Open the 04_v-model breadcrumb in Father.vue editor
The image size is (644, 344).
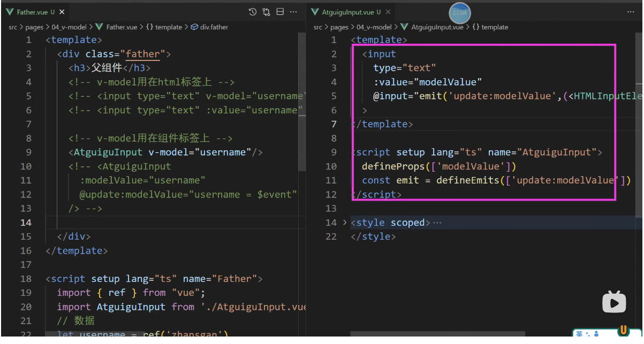pos(69,27)
